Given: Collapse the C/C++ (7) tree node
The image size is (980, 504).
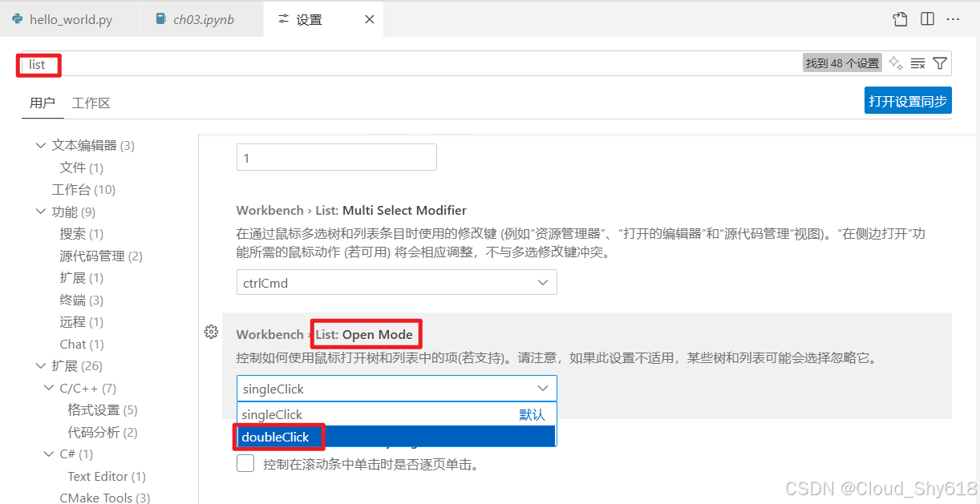Looking at the screenshot, I should tap(49, 388).
